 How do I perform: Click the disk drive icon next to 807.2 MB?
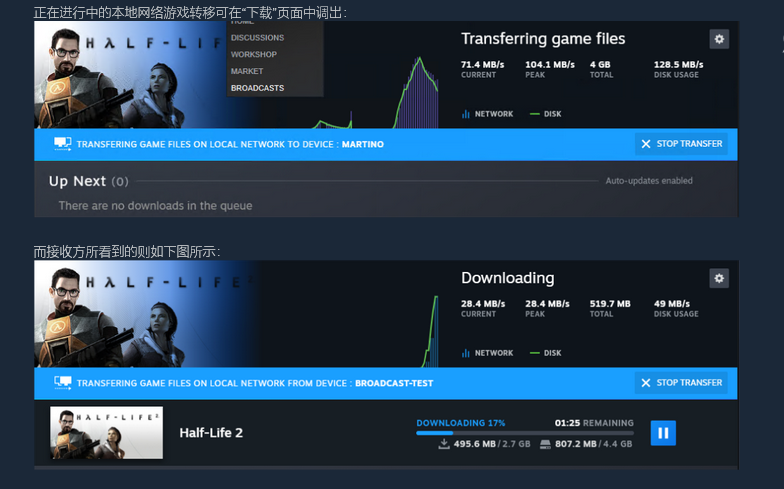pos(546,444)
